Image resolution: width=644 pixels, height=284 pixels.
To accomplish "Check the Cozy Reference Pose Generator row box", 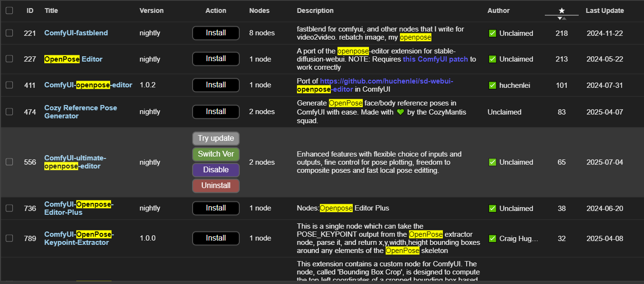I will 9,112.
